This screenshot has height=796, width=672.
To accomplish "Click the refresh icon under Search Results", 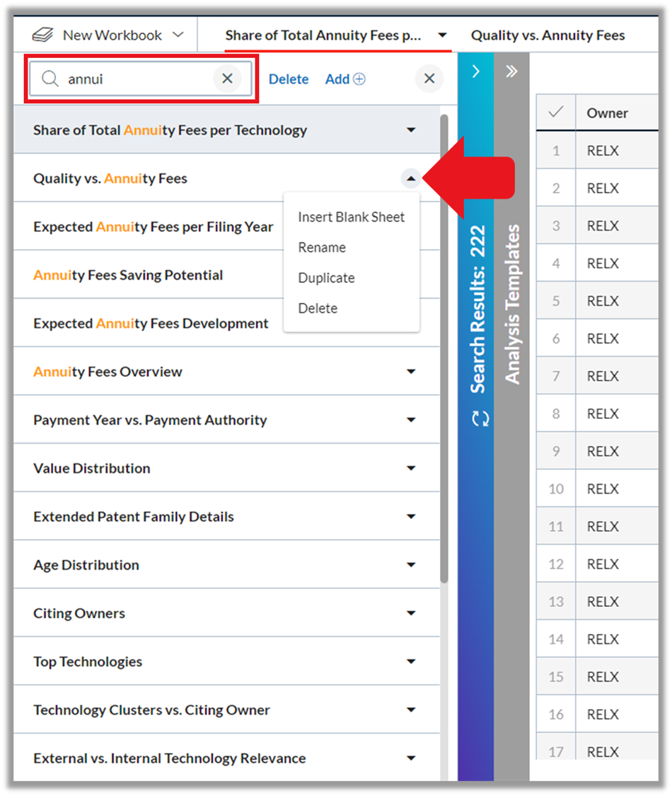I will pos(480,418).
